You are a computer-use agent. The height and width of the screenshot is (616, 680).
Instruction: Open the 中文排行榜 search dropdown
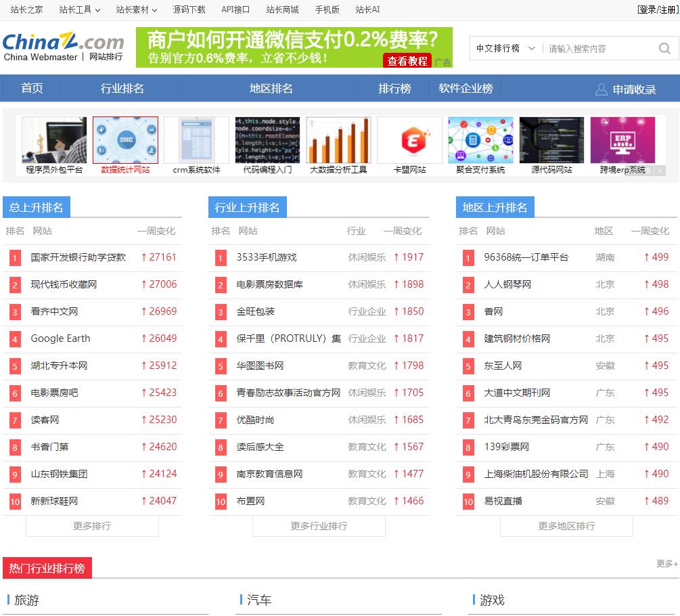505,48
